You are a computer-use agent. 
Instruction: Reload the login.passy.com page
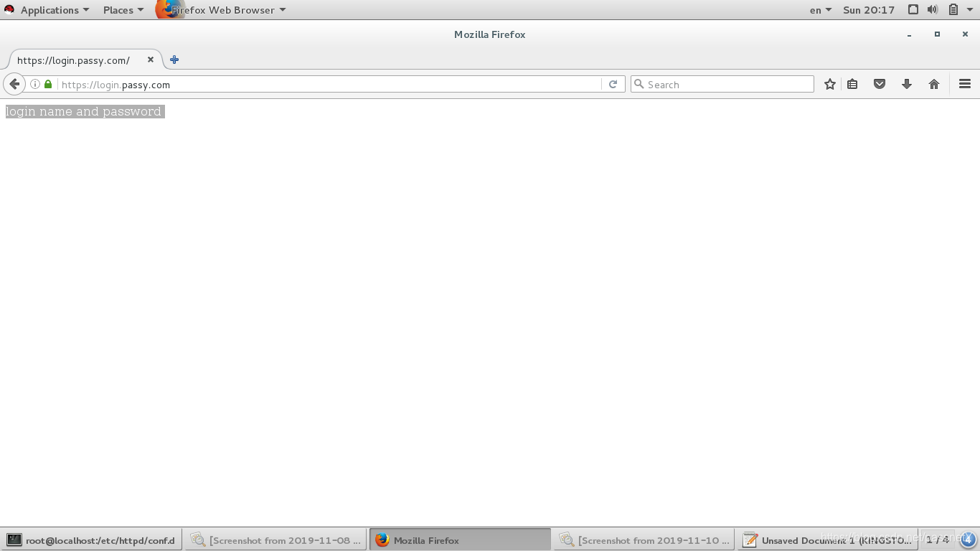click(x=613, y=84)
